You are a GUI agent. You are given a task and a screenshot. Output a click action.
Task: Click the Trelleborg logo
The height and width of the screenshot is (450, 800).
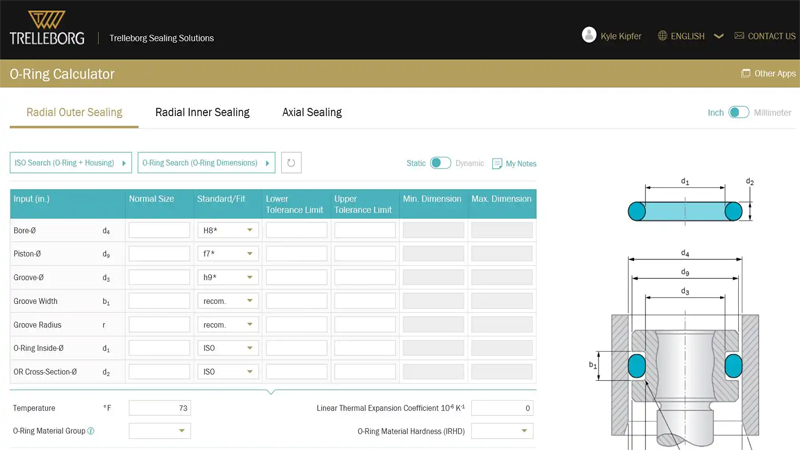pos(47,28)
